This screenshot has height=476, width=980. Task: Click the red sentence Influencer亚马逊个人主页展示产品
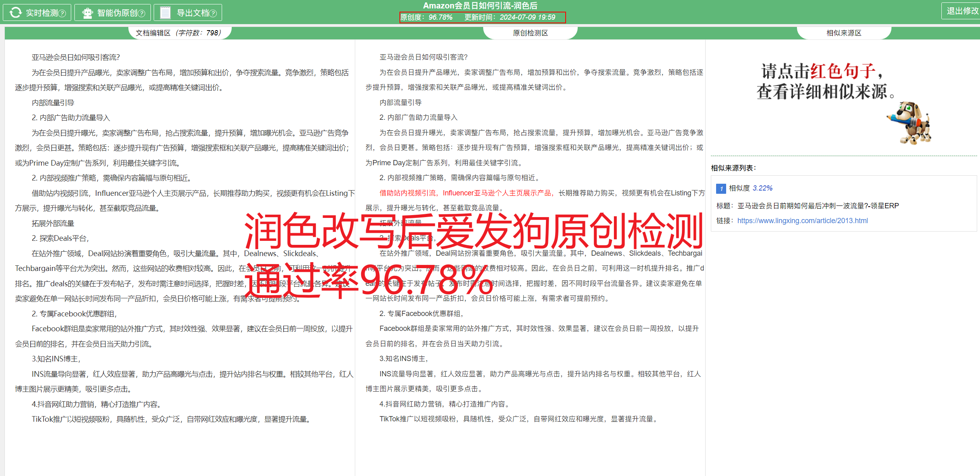click(x=497, y=193)
